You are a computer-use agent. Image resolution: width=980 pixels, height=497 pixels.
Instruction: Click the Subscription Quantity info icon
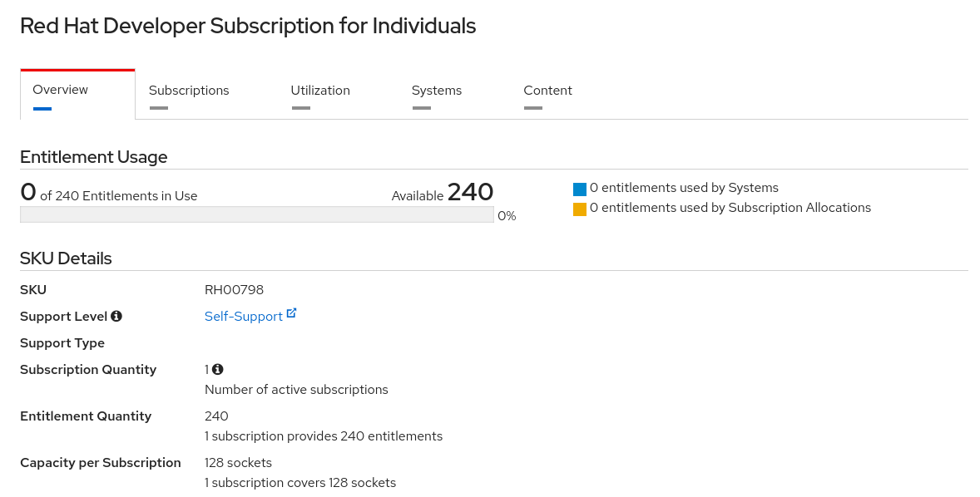click(x=217, y=370)
